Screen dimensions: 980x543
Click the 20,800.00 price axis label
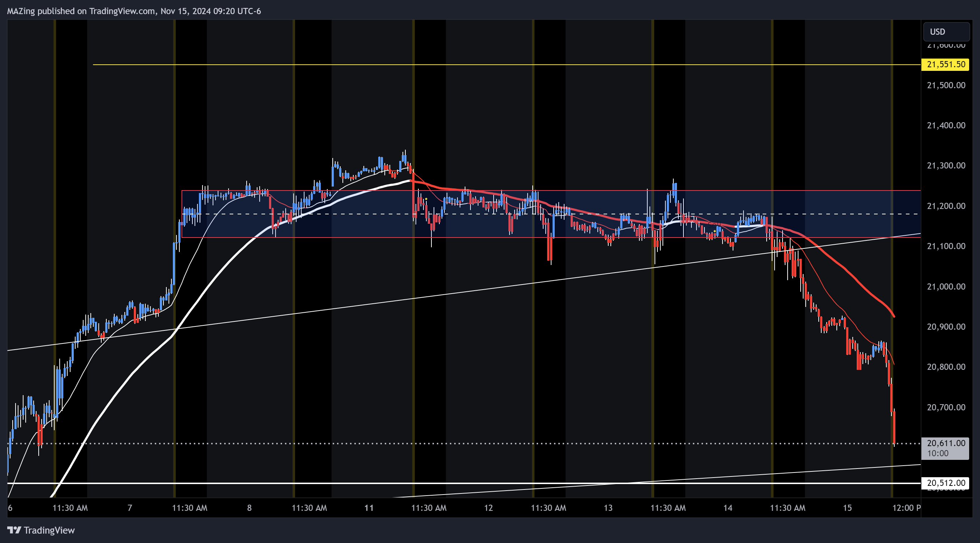pos(946,367)
